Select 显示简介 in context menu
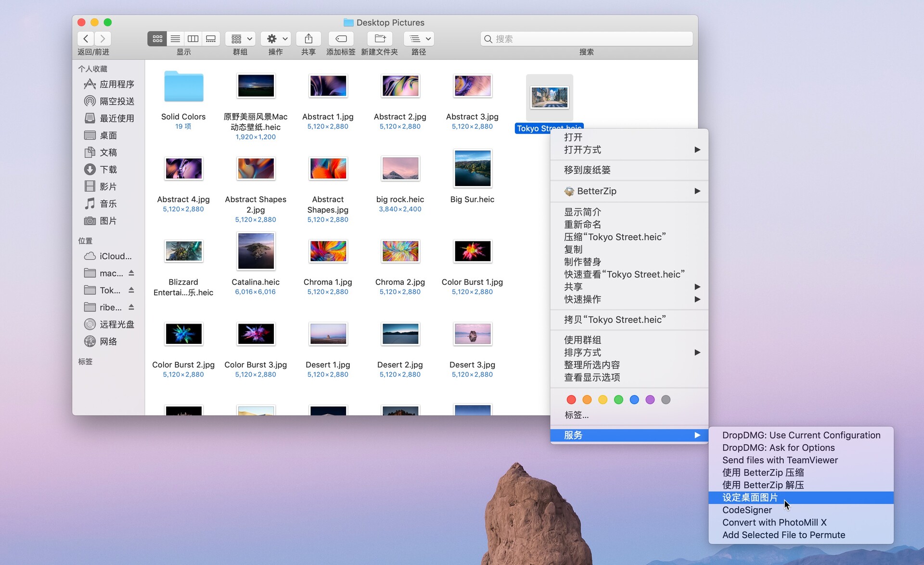 582,212
